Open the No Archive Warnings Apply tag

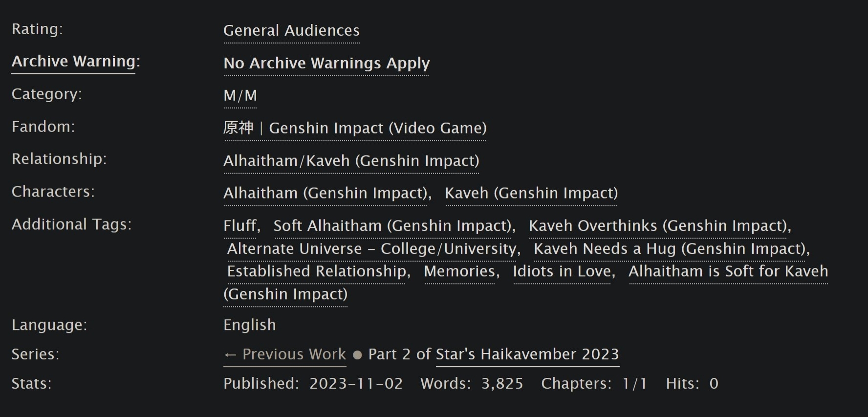326,64
